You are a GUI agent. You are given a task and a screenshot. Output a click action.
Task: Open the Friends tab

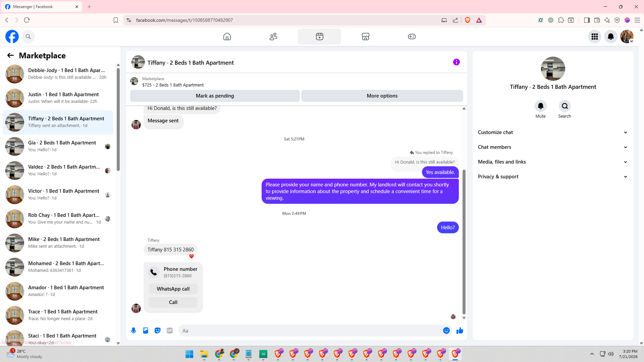(273, 37)
